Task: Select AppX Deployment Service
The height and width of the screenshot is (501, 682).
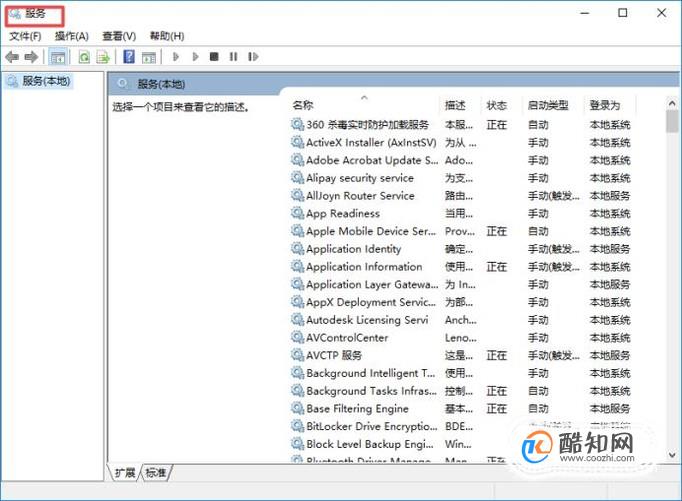Action: tap(461, 302)
